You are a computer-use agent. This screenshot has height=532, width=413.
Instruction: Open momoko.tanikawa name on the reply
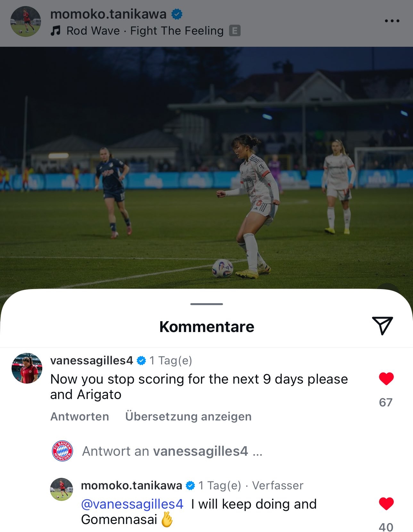pyautogui.click(x=131, y=486)
